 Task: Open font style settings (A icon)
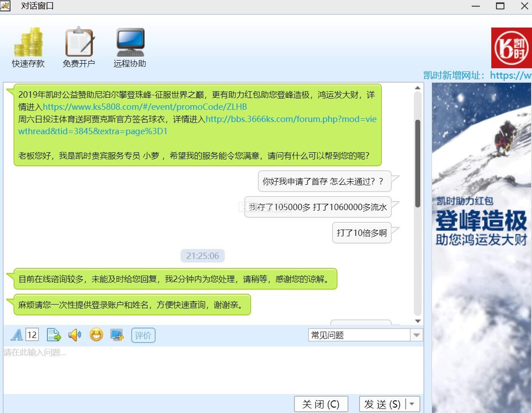tap(17, 335)
